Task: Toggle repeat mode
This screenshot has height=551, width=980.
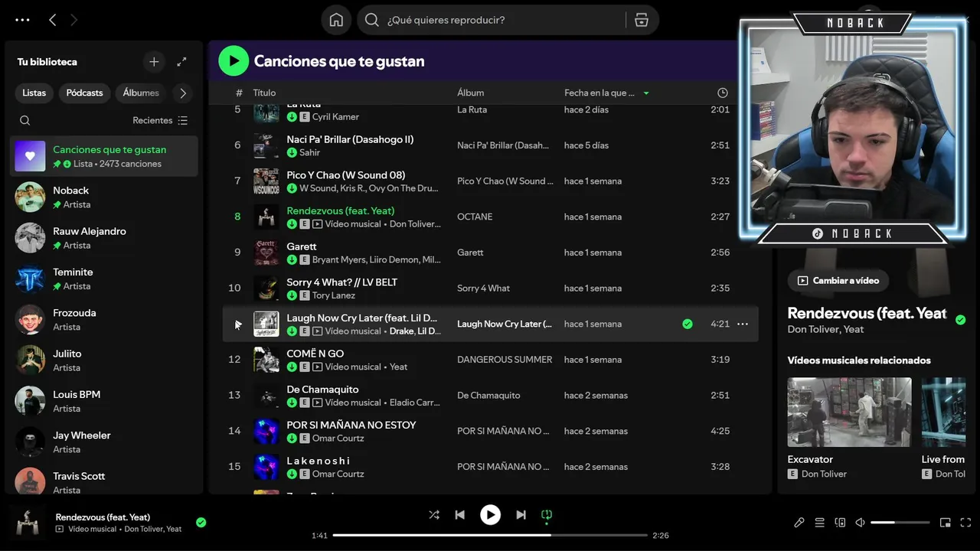Action: [547, 515]
